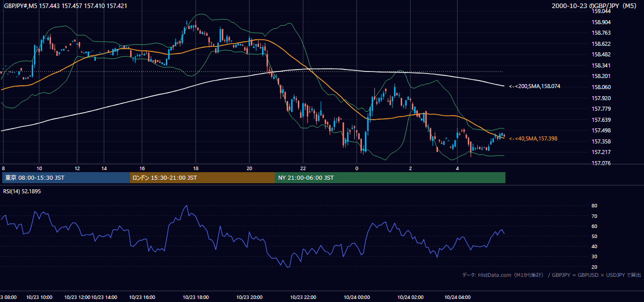Click the 10/24 04:00 time label

click(458, 297)
